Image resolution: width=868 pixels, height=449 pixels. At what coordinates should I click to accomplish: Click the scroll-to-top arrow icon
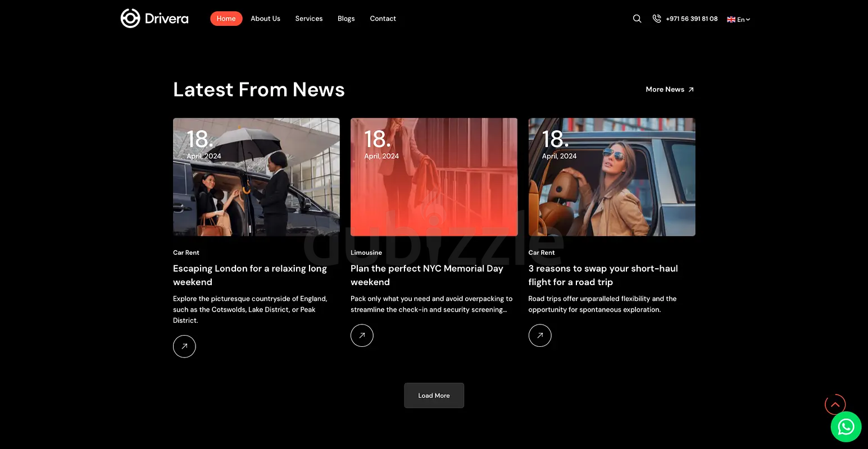pyautogui.click(x=835, y=404)
